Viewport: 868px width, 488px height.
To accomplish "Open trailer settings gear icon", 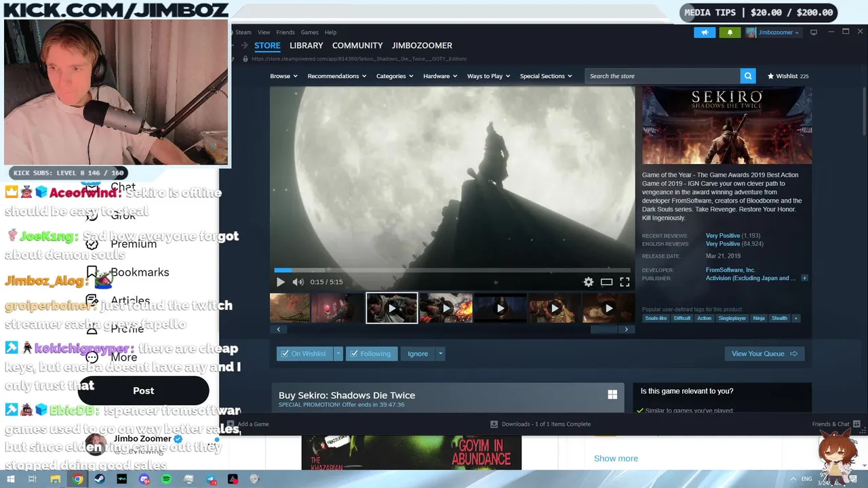I will click(x=589, y=282).
